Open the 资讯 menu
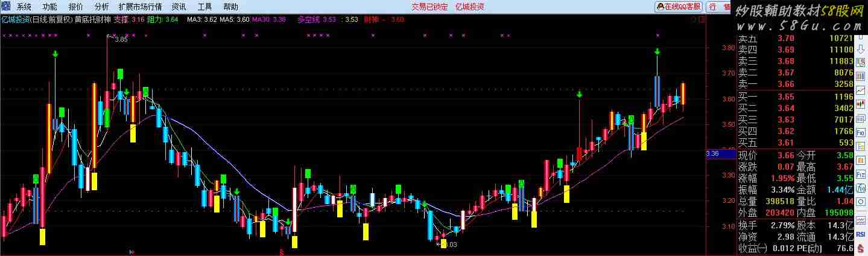Screen dimensions: 868x256 pos(179,7)
